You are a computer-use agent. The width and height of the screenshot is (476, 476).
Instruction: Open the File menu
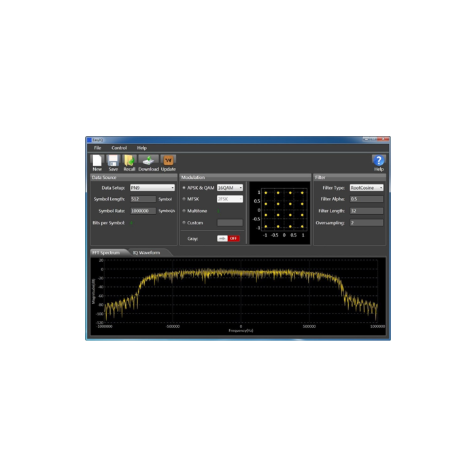pos(98,148)
